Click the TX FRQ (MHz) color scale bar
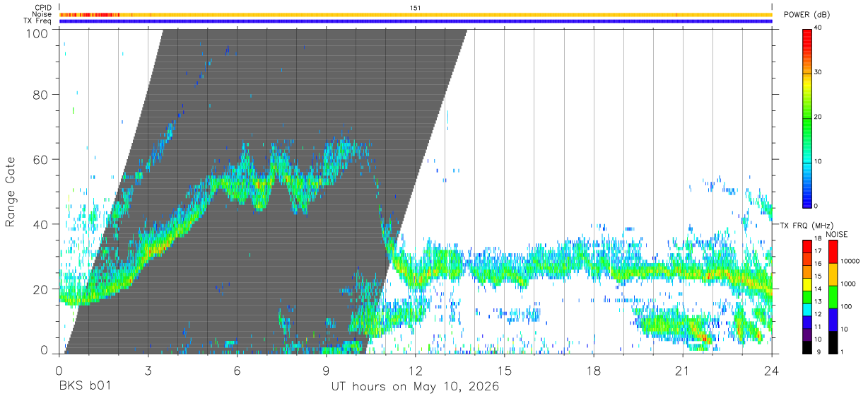 (x=807, y=296)
